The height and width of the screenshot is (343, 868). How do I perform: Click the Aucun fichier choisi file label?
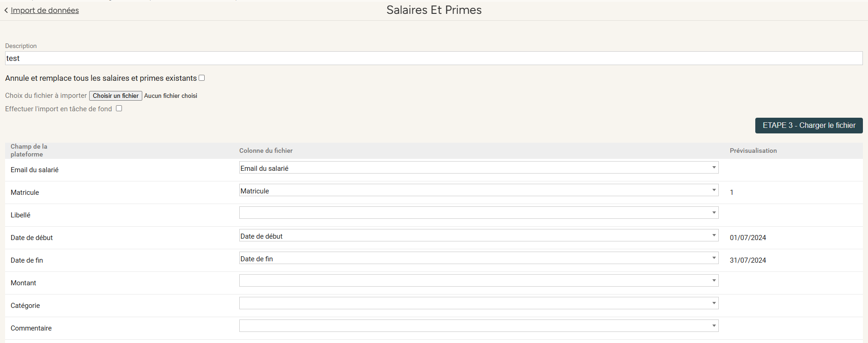(170, 96)
